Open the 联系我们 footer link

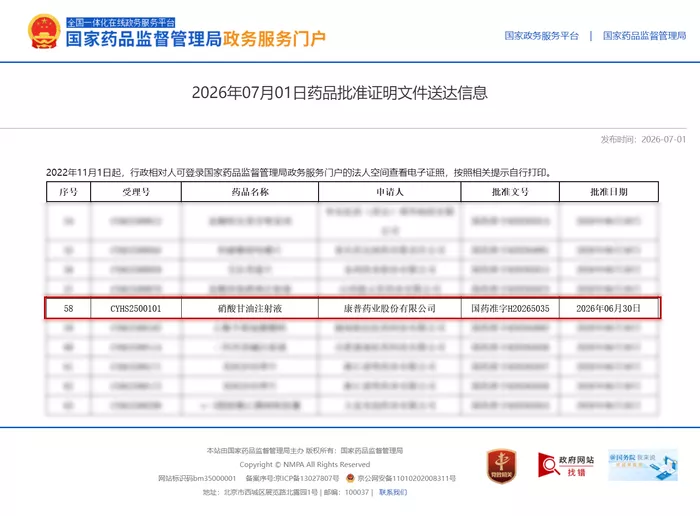393,492
